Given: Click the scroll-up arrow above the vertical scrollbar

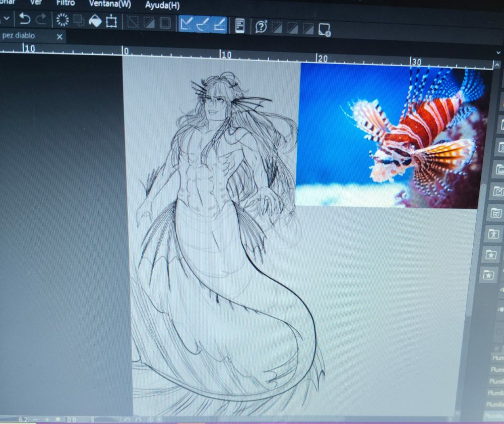Looking at the screenshot, I should 497,65.
